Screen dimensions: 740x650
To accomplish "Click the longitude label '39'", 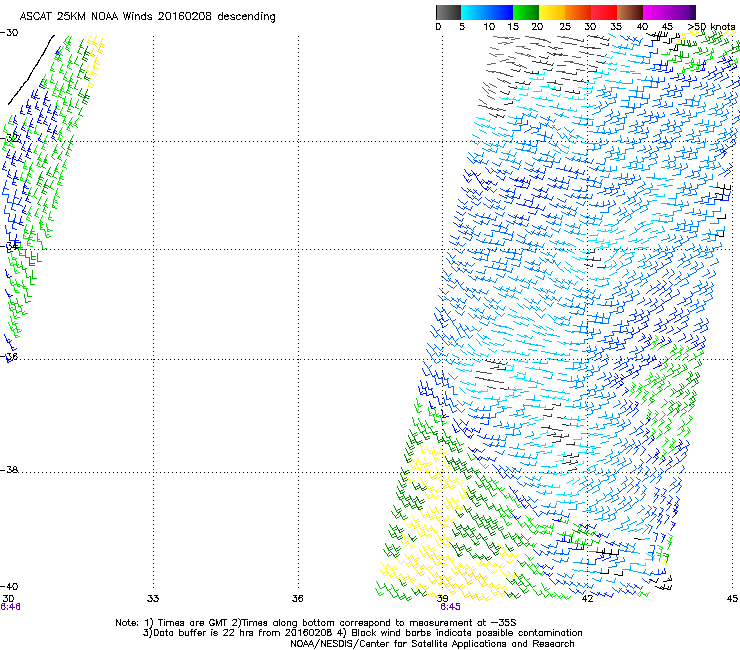I will pyautogui.click(x=442, y=599).
